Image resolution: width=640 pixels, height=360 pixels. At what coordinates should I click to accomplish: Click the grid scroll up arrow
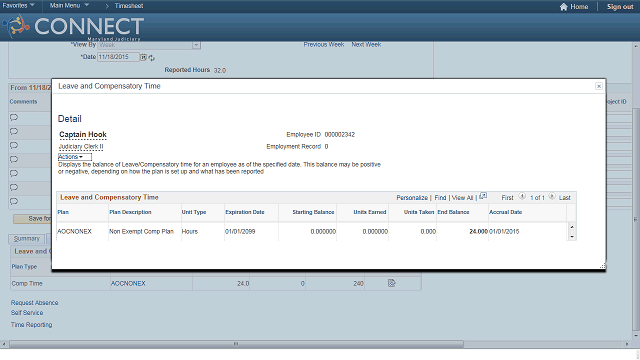click(x=571, y=227)
